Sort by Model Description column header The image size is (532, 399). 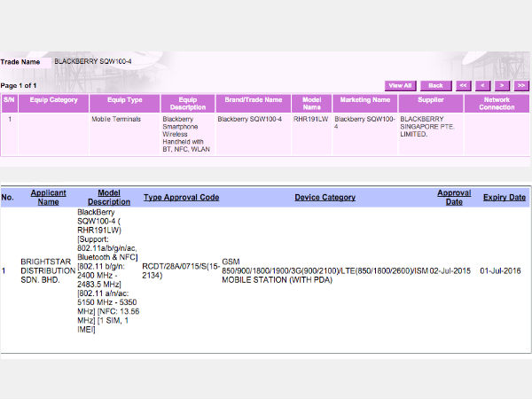click(109, 197)
